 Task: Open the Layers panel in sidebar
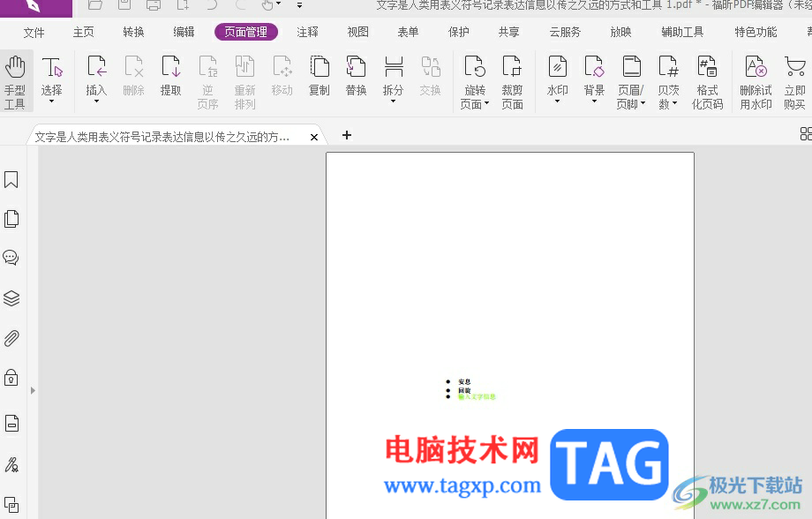[11, 297]
